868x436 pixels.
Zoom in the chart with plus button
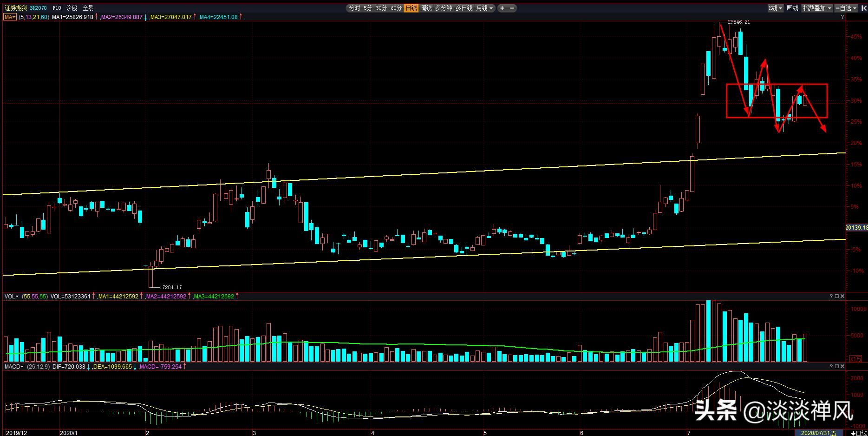[x=502, y=8]
